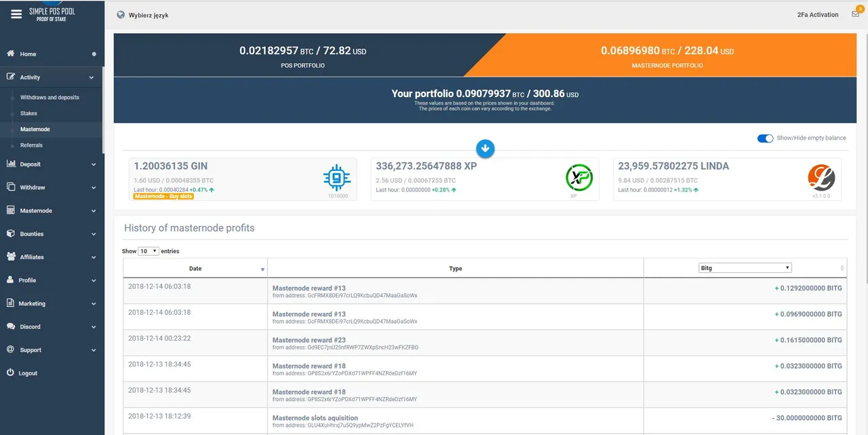Click the 2Fa Activation link
This screenshot has width=868, height=435.
pyautogui.click(x=818, y=15)
